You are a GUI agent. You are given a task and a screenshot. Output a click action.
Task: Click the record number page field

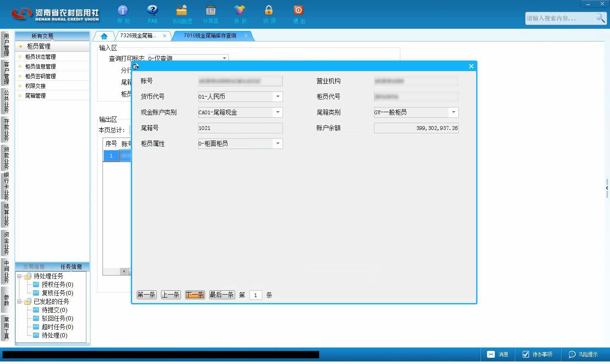point(255,295)
